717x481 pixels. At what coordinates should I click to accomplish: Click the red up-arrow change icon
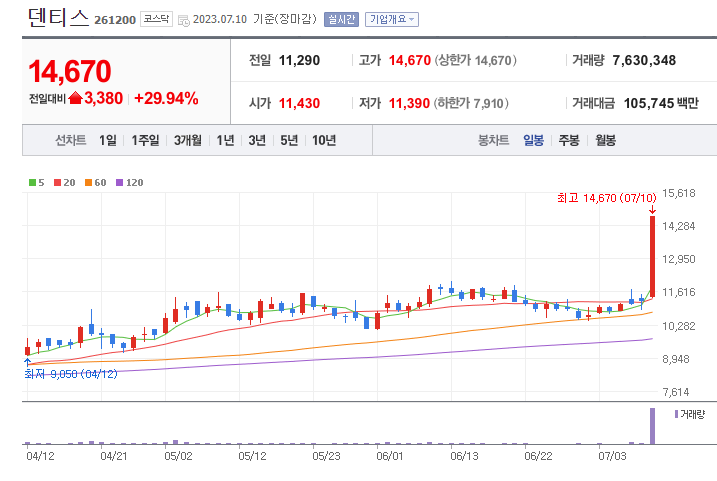75,98
